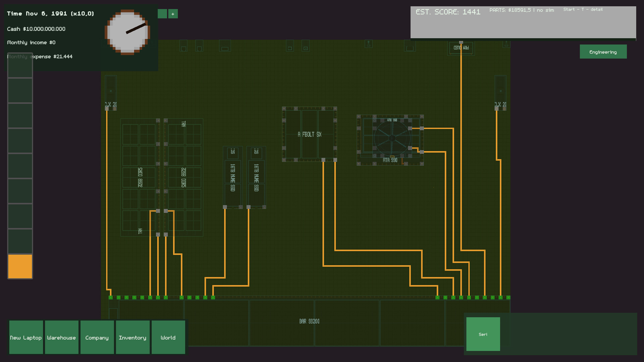This screenshot has height=362, width=644.
Task: Click the EST. SCORE: 1441 readout
Action: (x=448, y=12)
